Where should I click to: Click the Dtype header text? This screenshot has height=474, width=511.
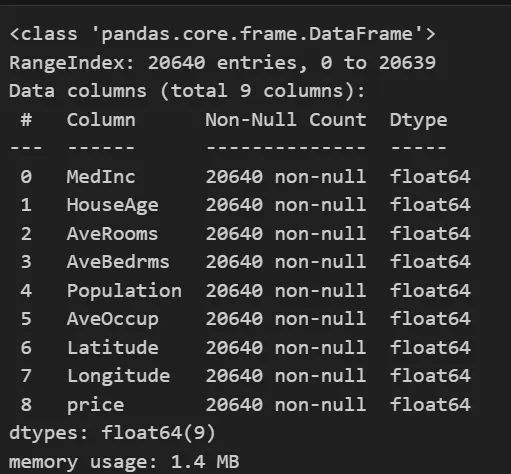pyautogui.click(x=418, y=121)
